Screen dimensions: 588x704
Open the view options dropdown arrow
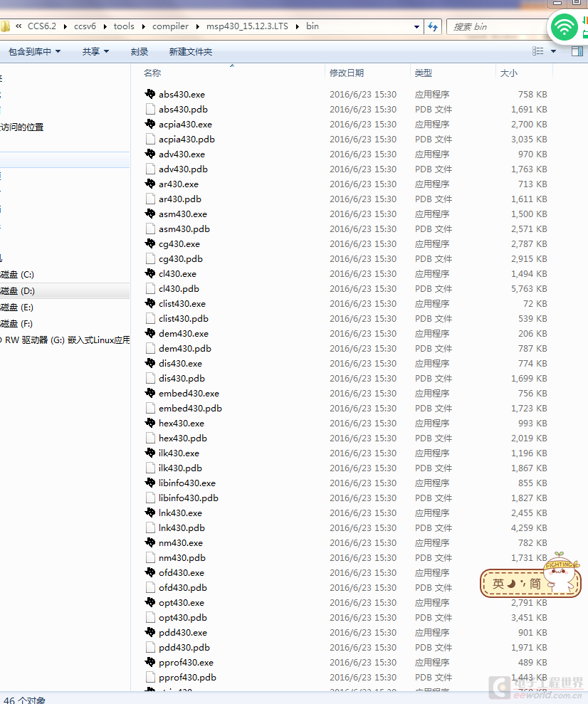(x=553, y=51)
